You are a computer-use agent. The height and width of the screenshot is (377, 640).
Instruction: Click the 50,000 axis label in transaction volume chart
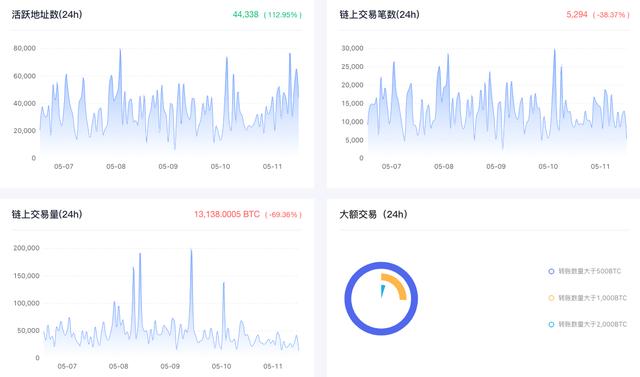[x=28, y=330]
